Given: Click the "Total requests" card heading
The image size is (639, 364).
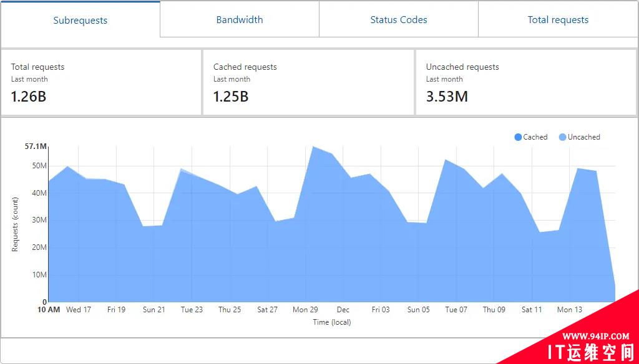Looking at the screenshot, I should 37,67.
